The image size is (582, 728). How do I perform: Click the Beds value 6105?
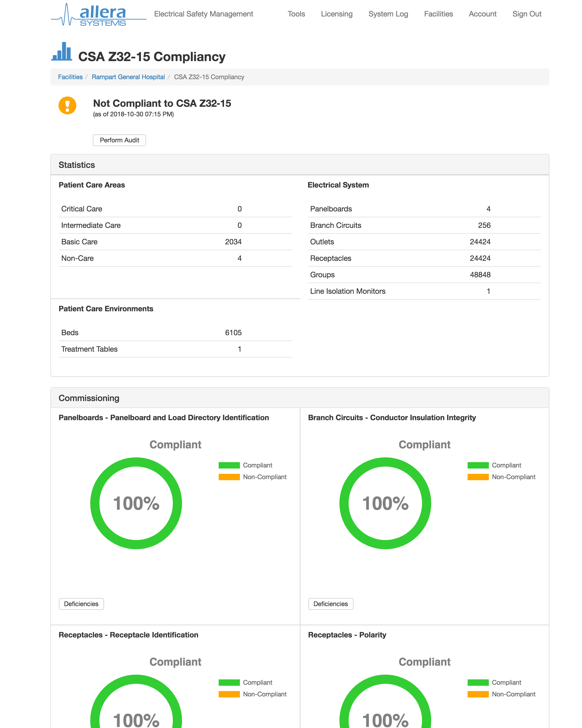tap(233, 333)
